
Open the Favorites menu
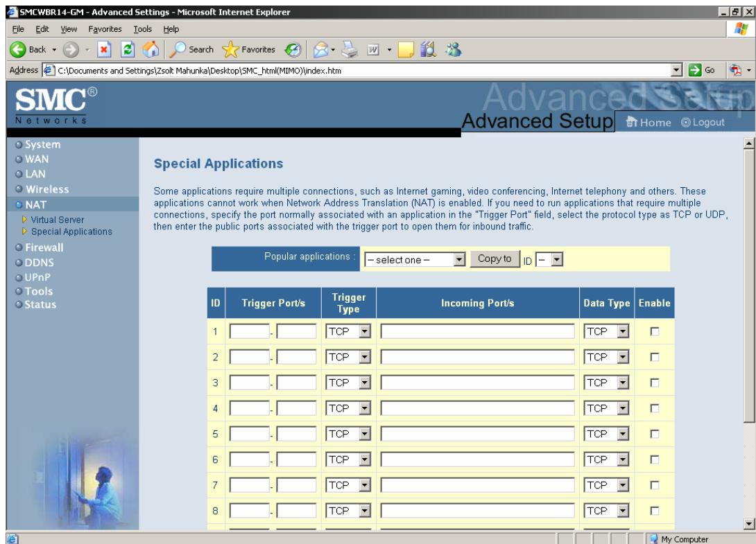(x=105, y=29)
